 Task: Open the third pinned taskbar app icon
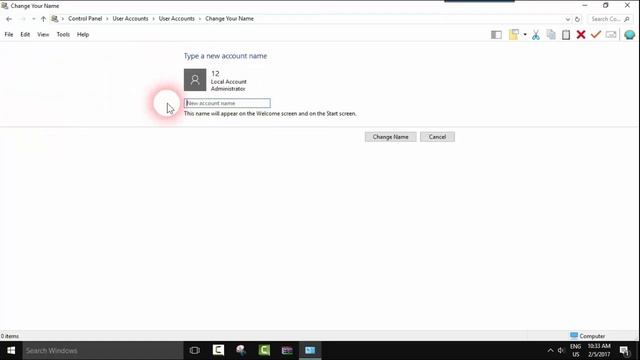click(241, 350)
